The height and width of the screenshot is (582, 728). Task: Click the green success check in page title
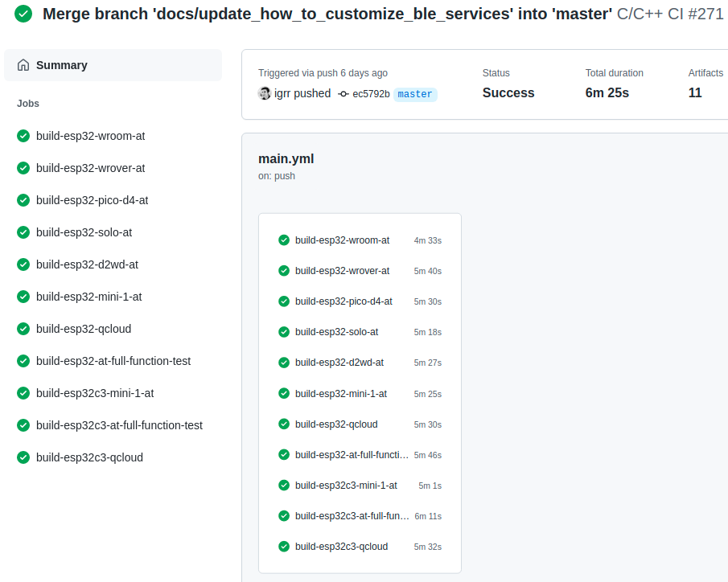pyautogui.click(x=23, y=14)
